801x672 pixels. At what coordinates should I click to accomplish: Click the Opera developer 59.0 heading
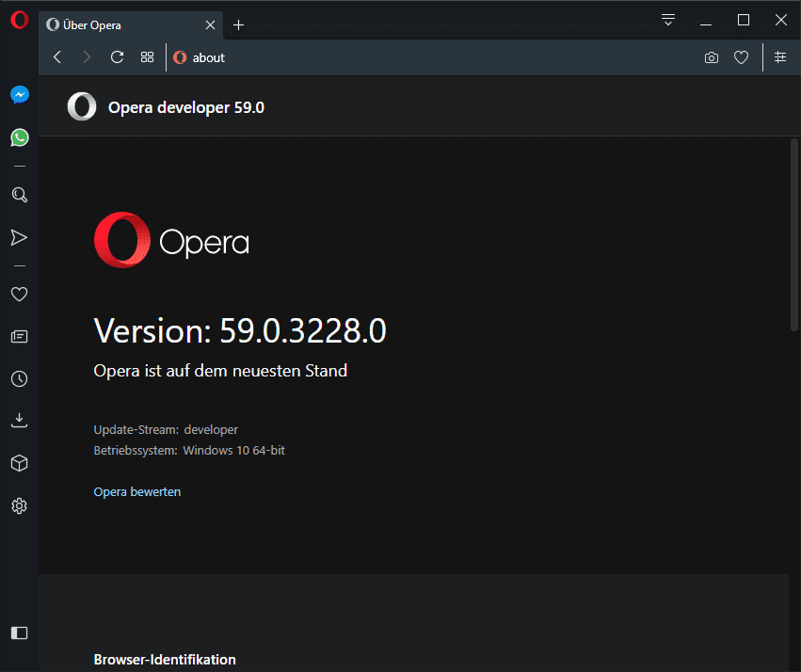click(x=186, y=107)
